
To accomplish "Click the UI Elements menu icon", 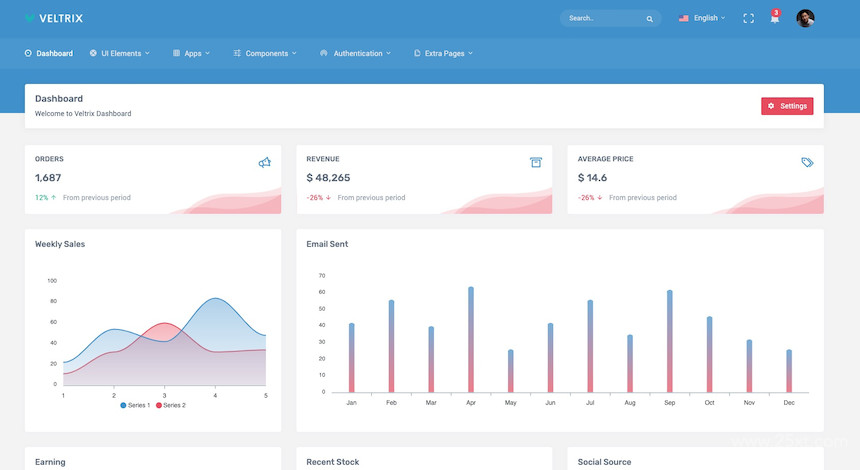I will (93, 53).
